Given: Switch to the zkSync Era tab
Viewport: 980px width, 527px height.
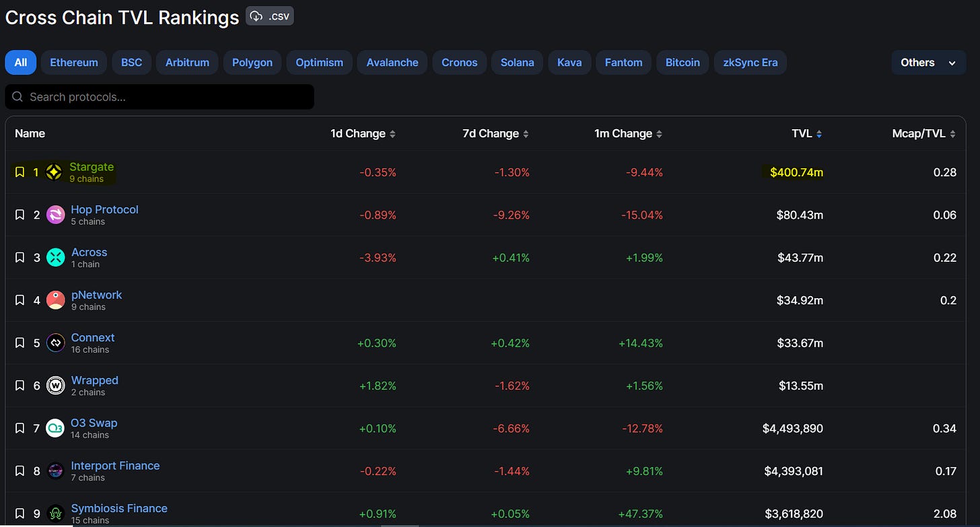Looking at the screenshot, I should point(750,63).
